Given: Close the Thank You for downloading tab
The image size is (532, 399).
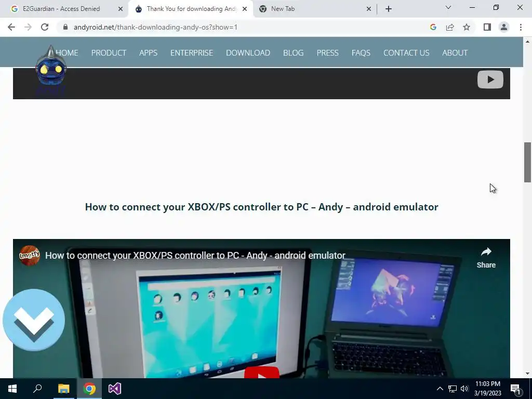Looking at the screenshot, I should (x=245, y=9).
